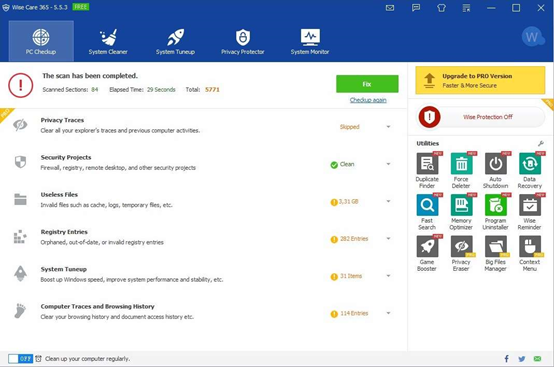Click the Security Projects shield icon

tap(20, 162)
